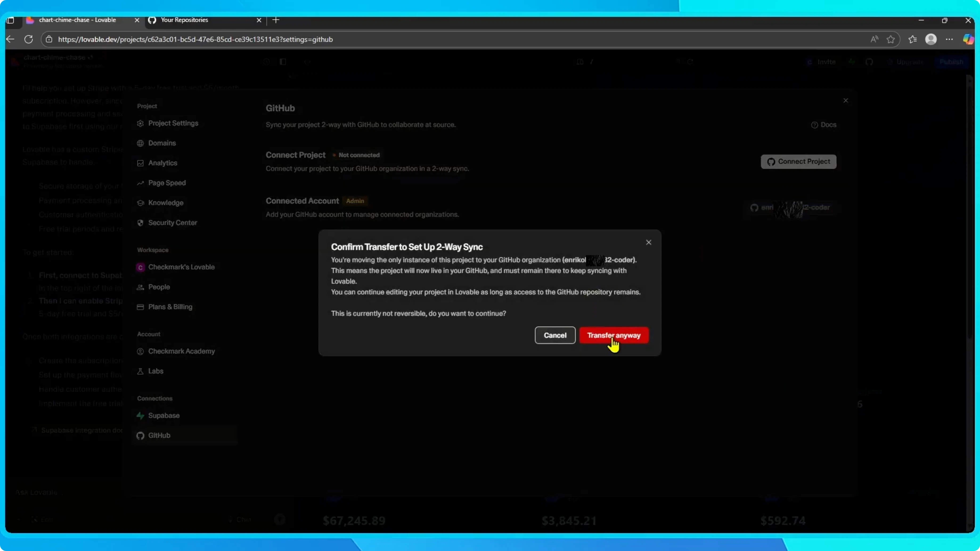Screen dimensions: 980x551
Task: Open the Copilot icon in browser toolbar
Action: [x=968, y=39]
